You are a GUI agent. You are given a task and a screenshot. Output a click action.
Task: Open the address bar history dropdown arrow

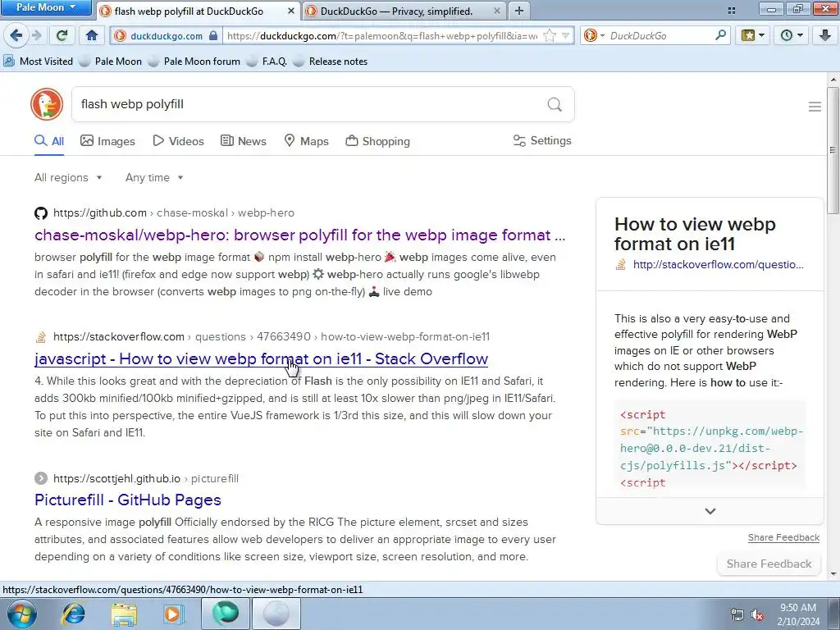pyautogui.click(x=565, y=36)
